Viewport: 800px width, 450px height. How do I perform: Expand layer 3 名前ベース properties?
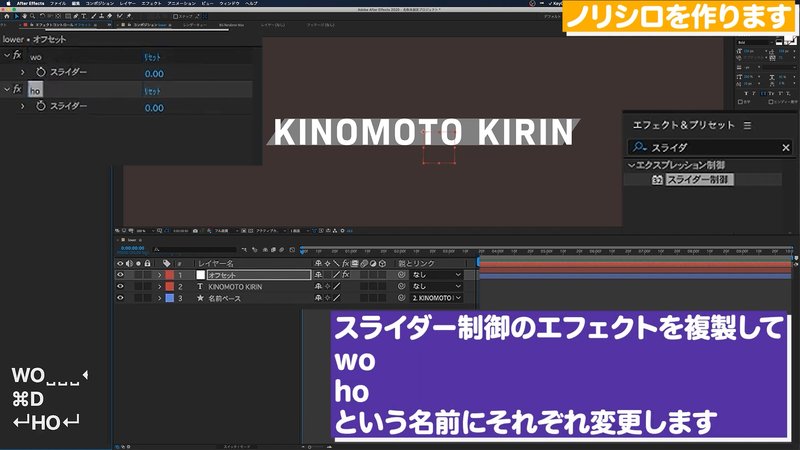[x=159, y=298]
